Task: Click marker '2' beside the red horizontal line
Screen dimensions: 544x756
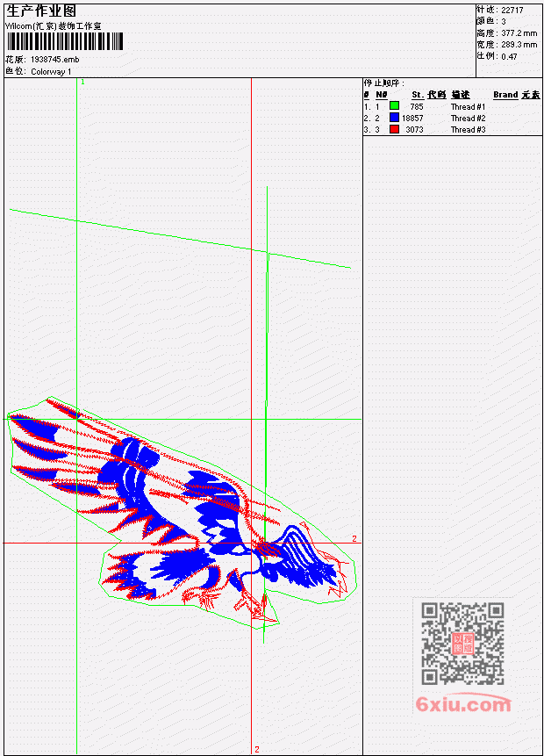Action: [354, 538]
